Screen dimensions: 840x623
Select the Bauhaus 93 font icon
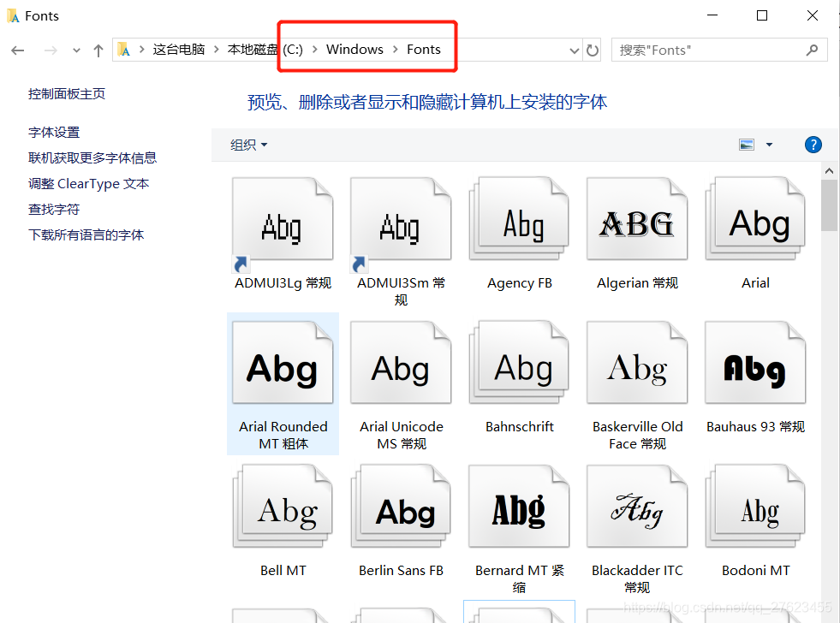755,363
